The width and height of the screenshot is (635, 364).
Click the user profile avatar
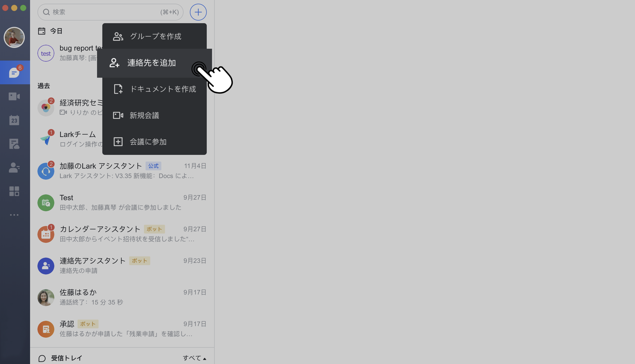click(14, 37)
